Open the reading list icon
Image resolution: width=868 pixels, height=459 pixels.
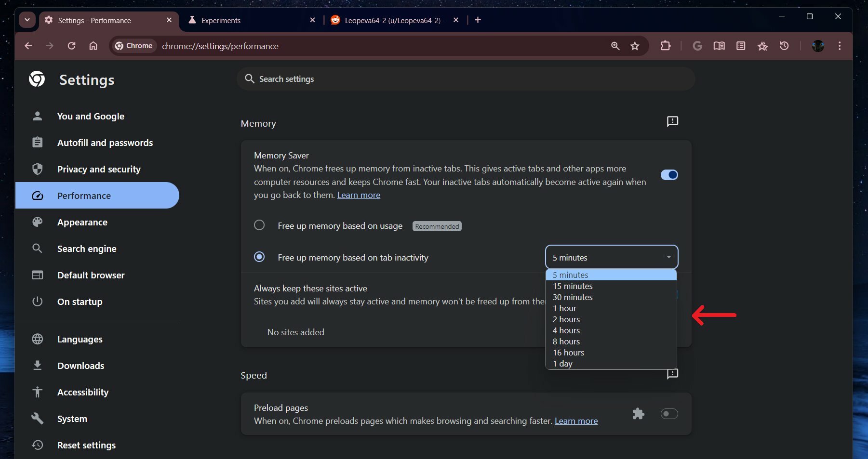pyautogui.click(x=741, y=46)
